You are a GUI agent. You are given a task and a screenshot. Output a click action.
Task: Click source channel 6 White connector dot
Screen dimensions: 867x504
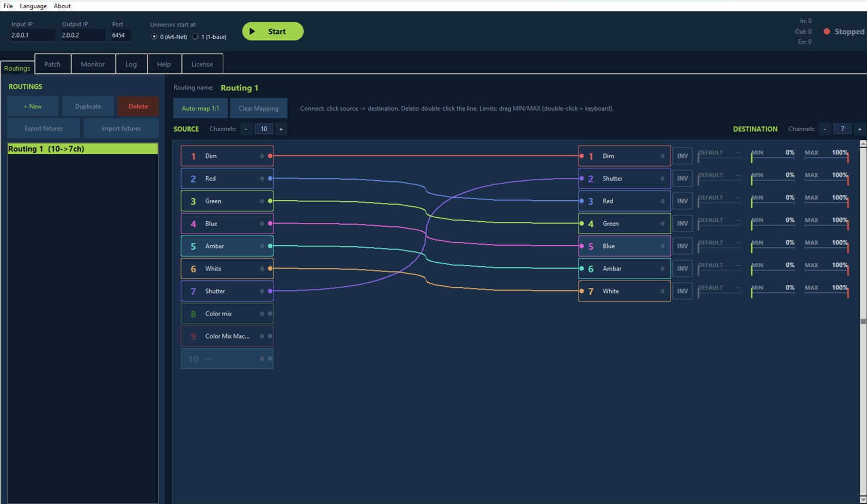270,268
